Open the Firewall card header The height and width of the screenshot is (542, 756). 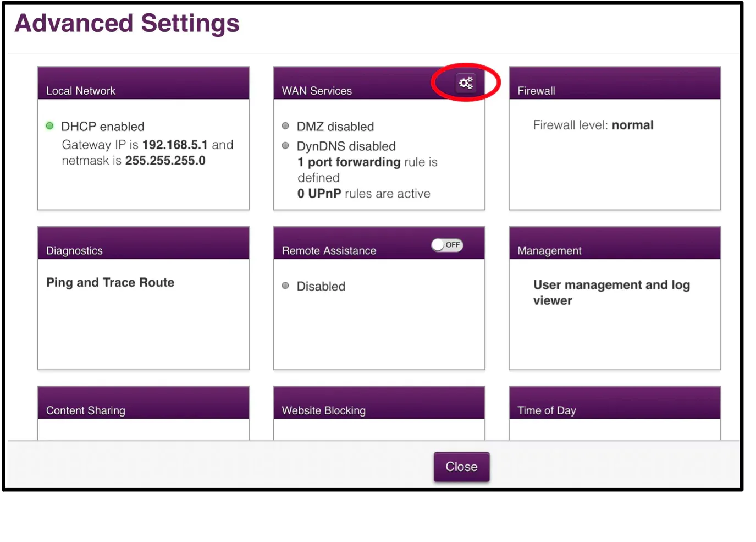coord(536,91)
